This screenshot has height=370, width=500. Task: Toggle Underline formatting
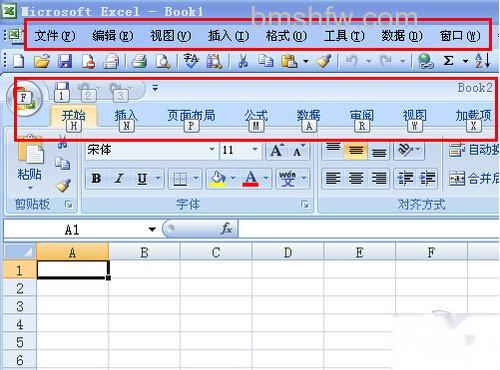142,179
